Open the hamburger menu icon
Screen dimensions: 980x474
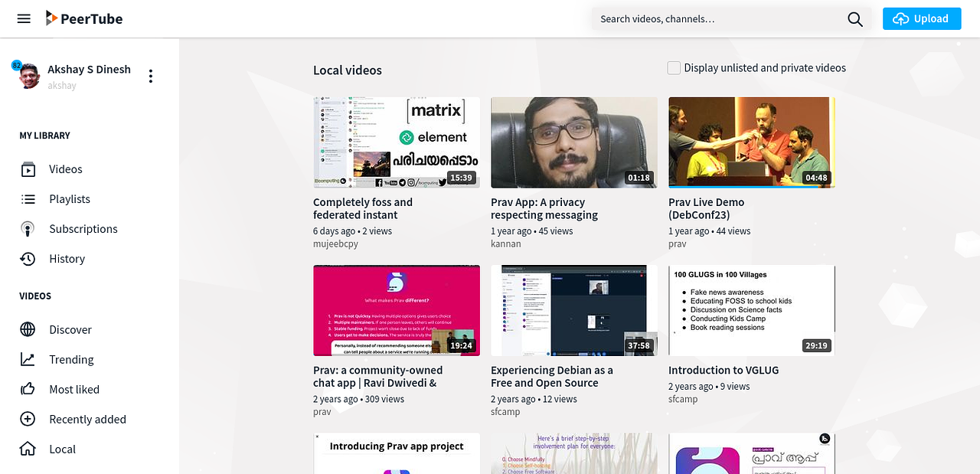tap(24, 18)
